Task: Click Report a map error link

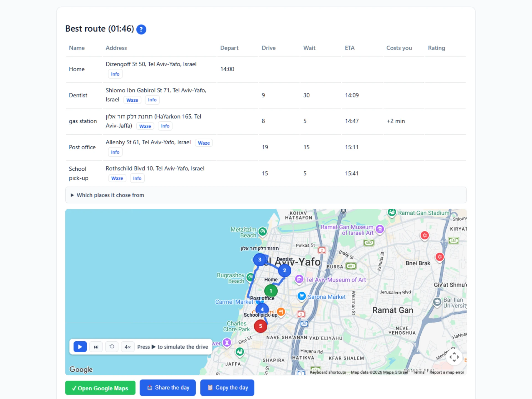Action: point(447,372)
